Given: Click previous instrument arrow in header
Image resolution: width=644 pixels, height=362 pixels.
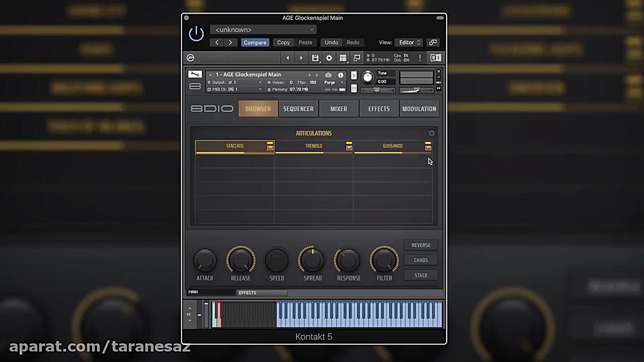Looking at the screenshot, I should click(x=309, y=75).
